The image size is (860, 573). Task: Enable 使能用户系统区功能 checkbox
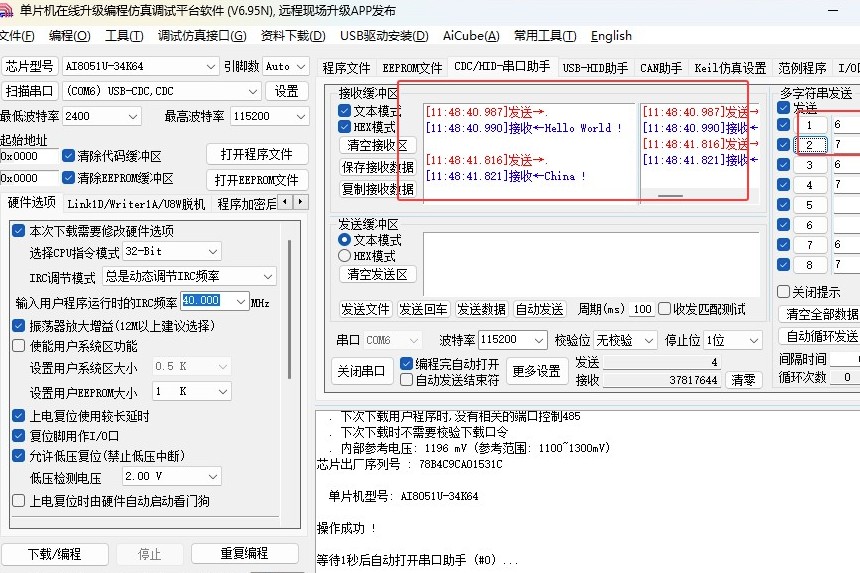pos(18,346)
